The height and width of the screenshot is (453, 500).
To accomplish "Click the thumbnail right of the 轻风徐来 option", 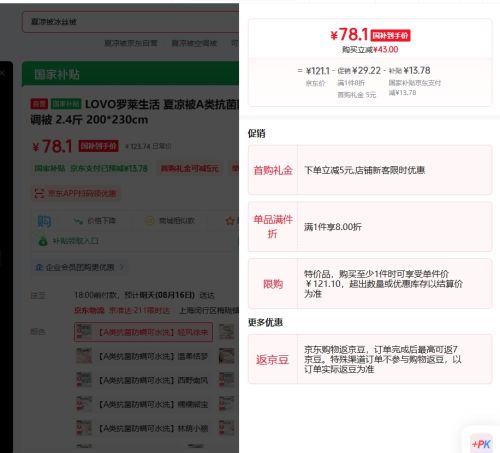I will [227, 332].
